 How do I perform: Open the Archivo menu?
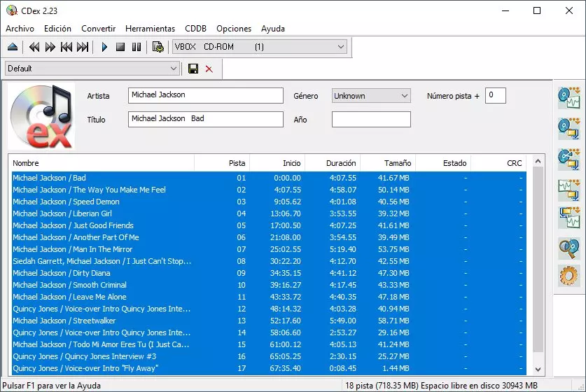tap(20, 29)
